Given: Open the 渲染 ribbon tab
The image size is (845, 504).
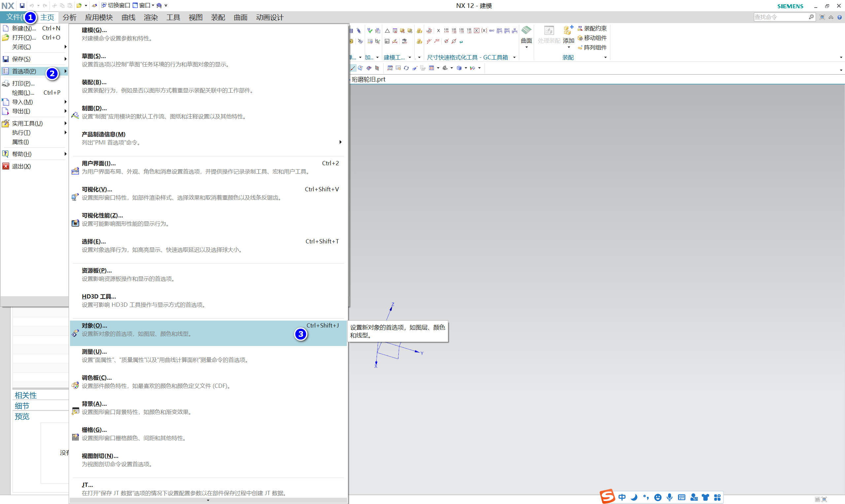Looking at the screenshot, I should 151,17.
